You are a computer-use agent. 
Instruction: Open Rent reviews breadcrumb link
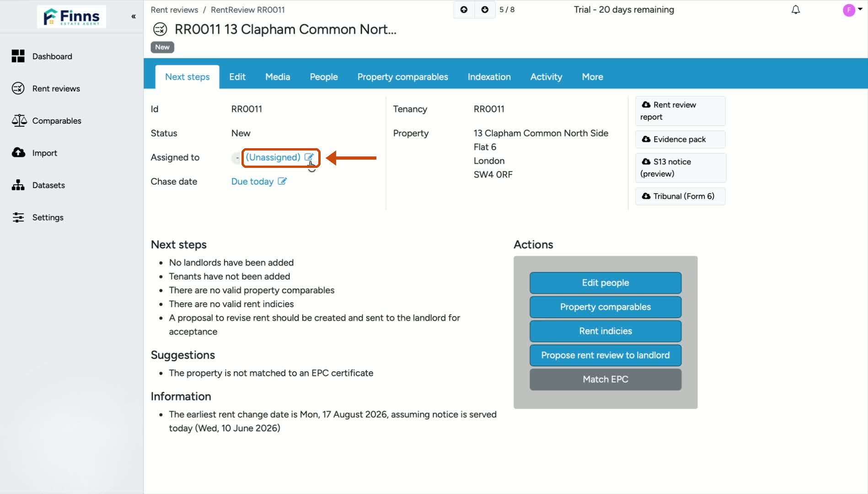click(174, 10)
